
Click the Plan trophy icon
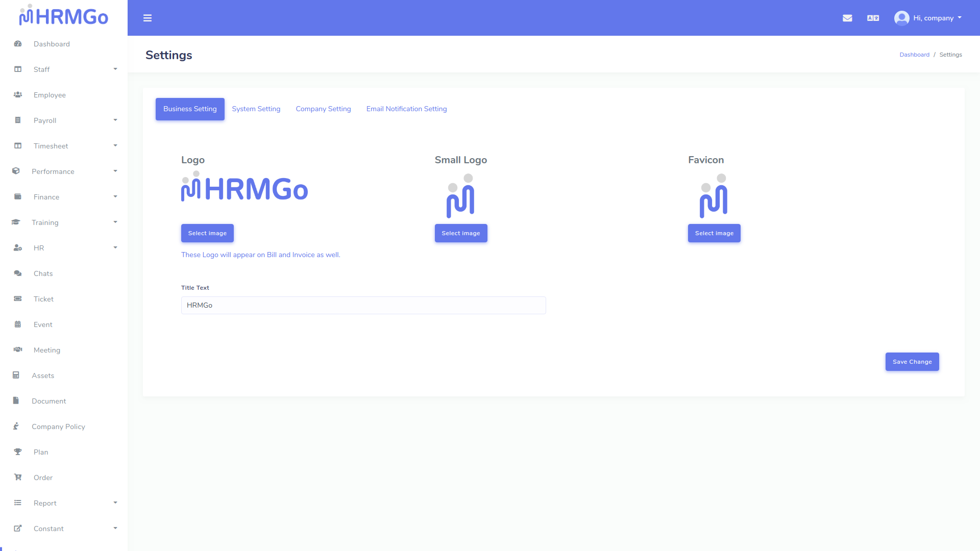tap(18, 452)
